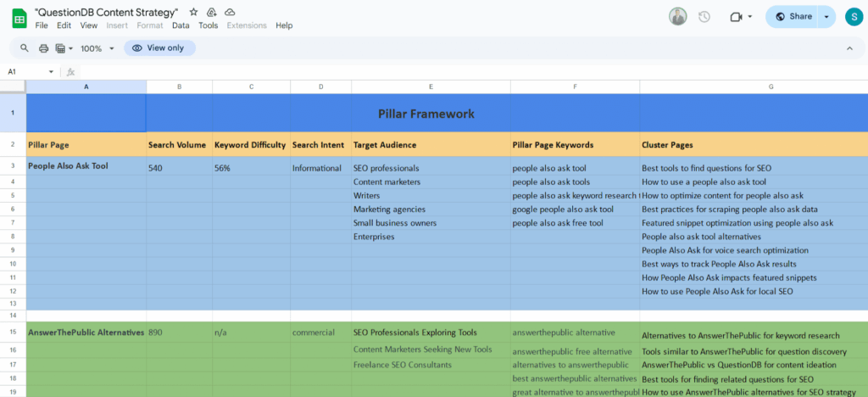
Task: Print the spreadsheet using printer icon
Action: 44,48
